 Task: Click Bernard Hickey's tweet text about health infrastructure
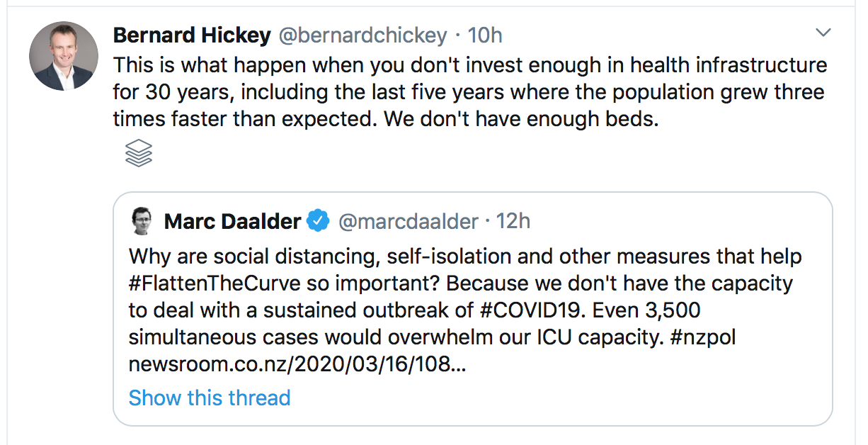pos(467,66)
